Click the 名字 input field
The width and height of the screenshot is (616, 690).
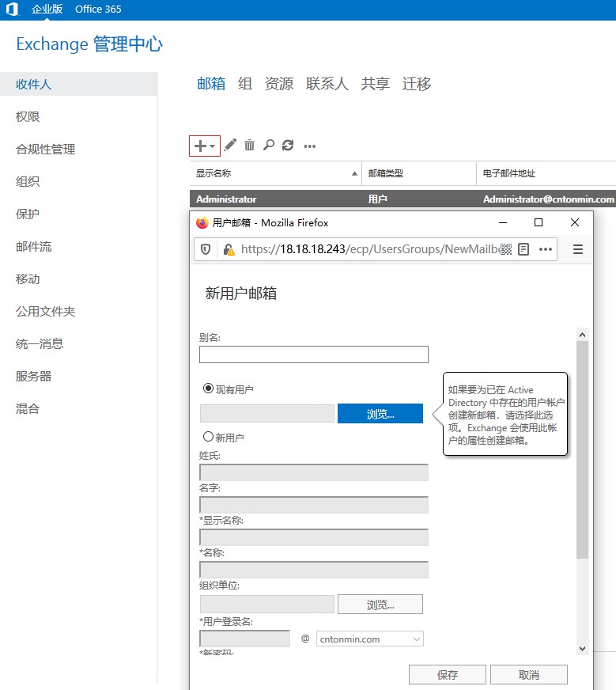click(x=313, y=505)
